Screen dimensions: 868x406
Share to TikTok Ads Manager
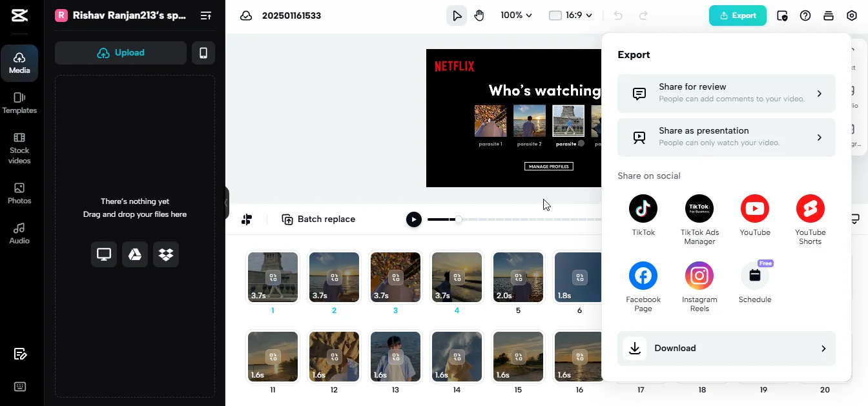[699, 220]
